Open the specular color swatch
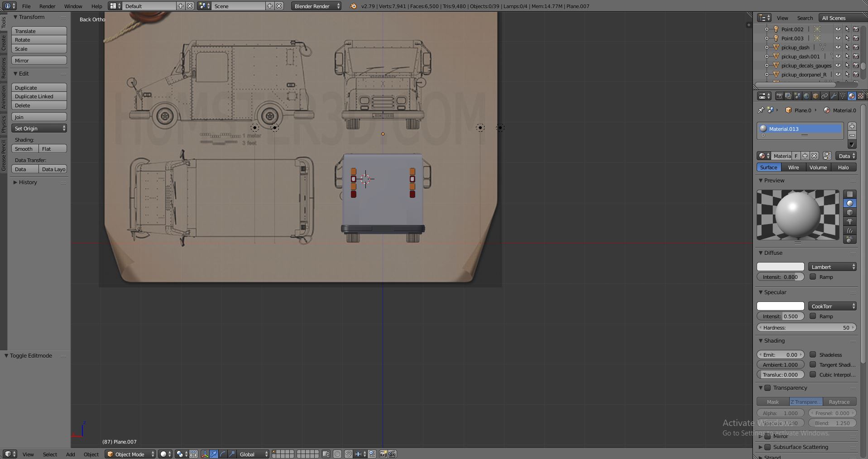 click(x=781, y=306)
